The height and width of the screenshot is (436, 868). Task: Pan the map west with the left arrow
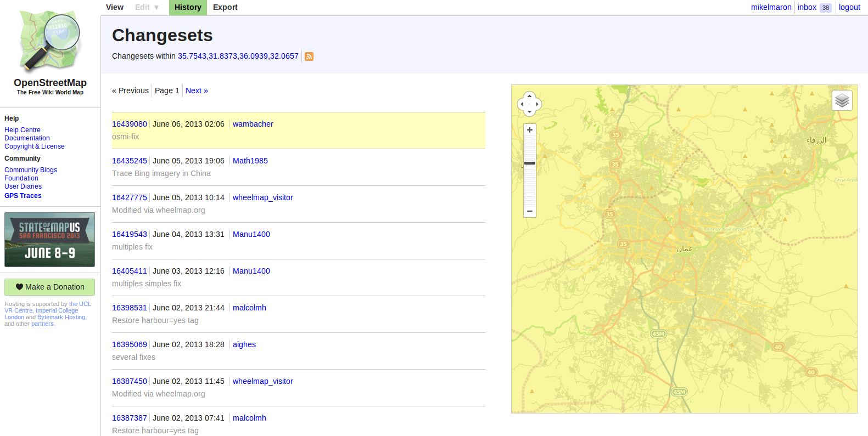pos(522,104)
